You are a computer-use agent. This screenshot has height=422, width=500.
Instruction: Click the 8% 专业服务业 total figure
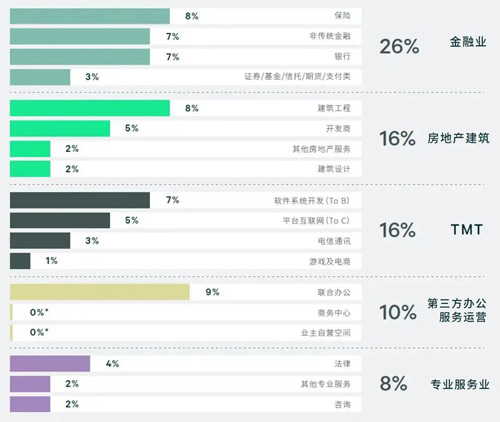tap(393, 384)
